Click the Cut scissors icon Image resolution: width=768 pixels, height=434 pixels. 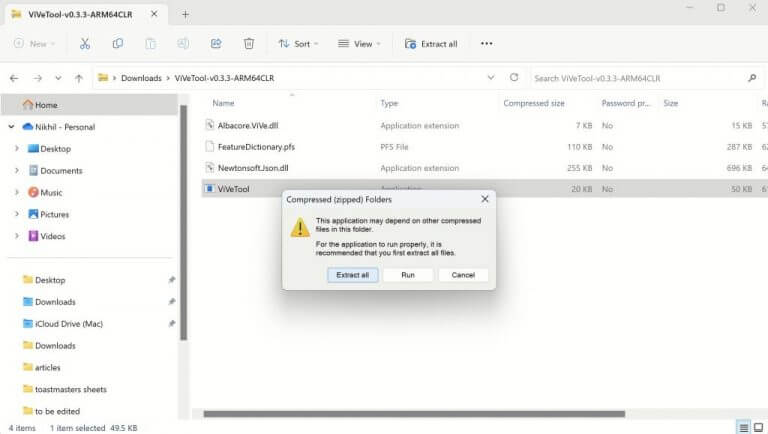click(85, 44)
